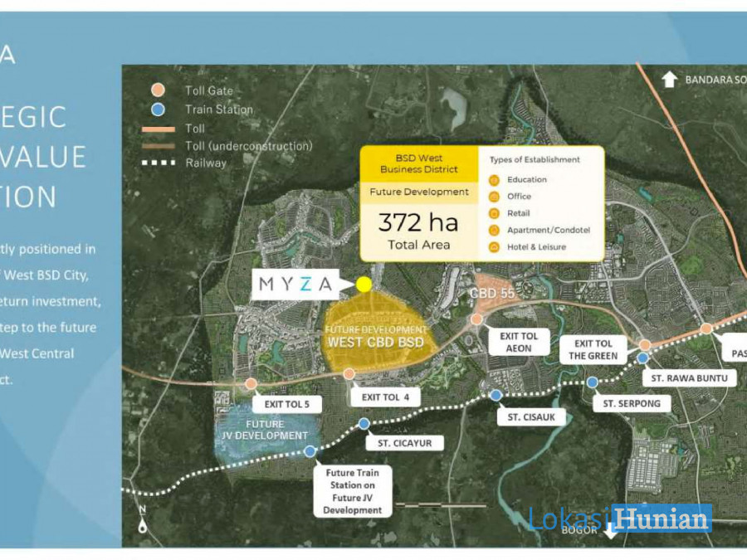Click the north compass icon
The height and width of the screenshot is (560, 747).
pos(143,519)
